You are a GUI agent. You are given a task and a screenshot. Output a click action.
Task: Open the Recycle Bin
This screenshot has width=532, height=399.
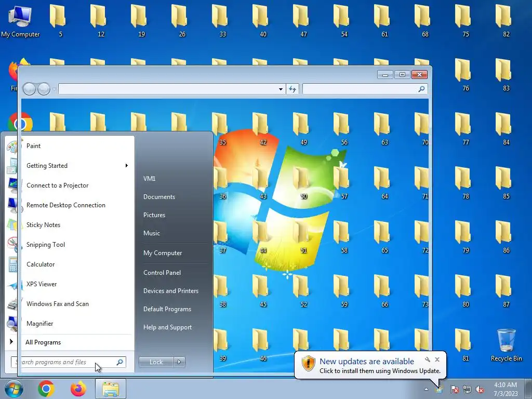click(x=506, y=345)
